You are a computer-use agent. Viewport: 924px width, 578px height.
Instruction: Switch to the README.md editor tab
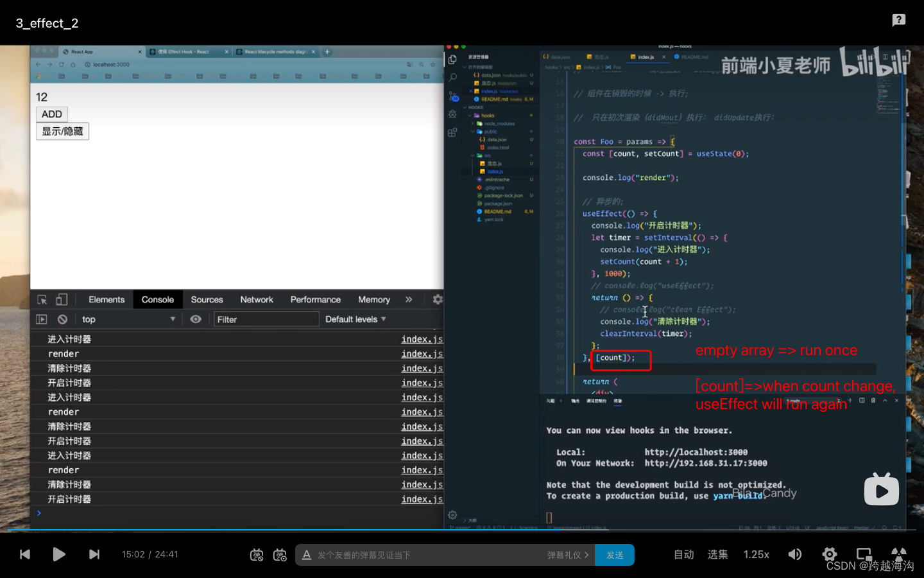pos(691,57)
